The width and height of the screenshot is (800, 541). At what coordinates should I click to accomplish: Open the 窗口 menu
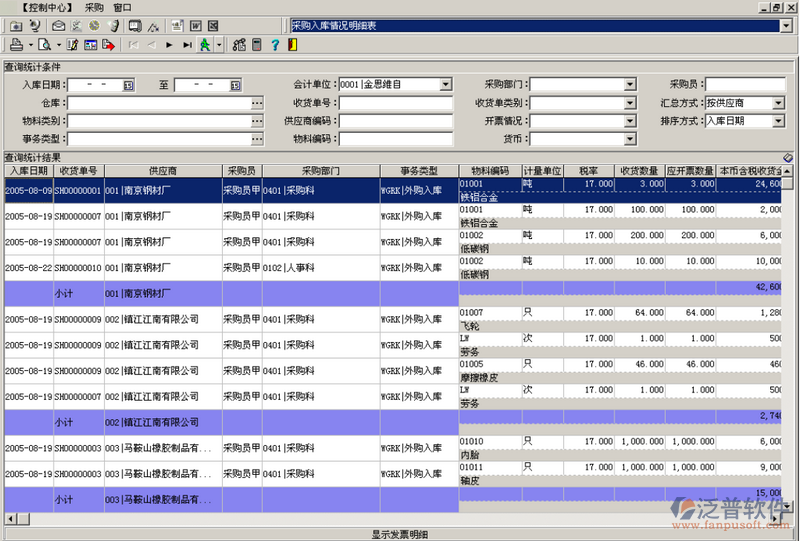pos(122,7)
